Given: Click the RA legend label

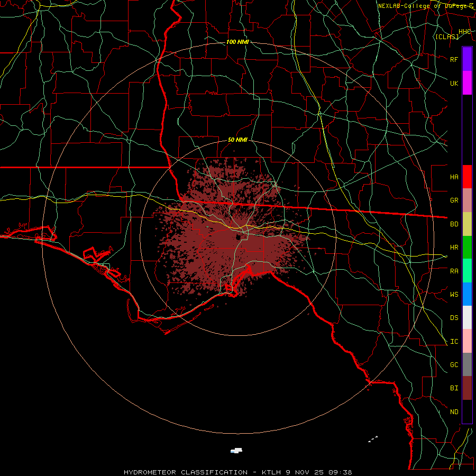Looking at the screenshot, I should tap(454, 271).
